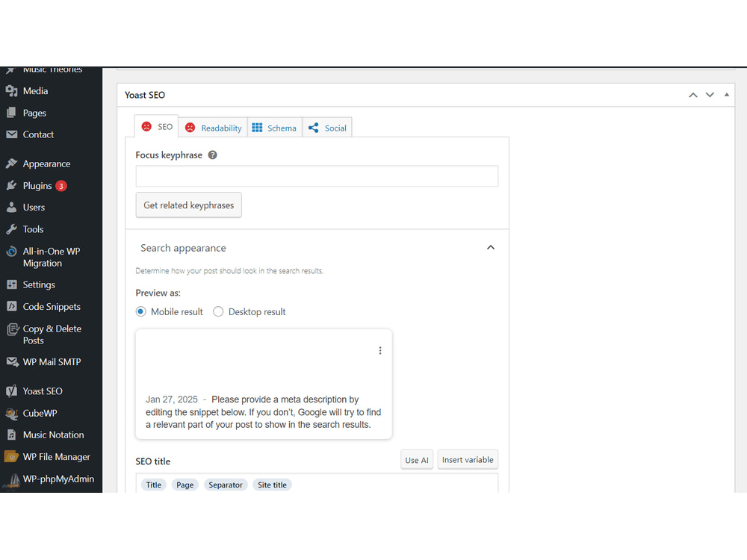The height and width of the screenshot is (560, 747).
Task: Click the Yoast SEO sidebar icon
Action: (x=11, y=391)
